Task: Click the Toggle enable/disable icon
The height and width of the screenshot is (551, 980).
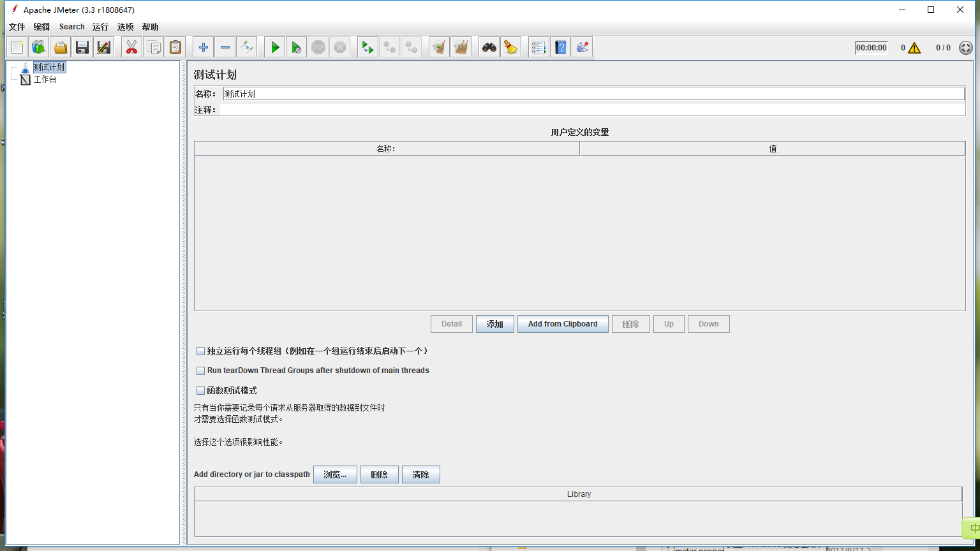Action: [246, 47]
